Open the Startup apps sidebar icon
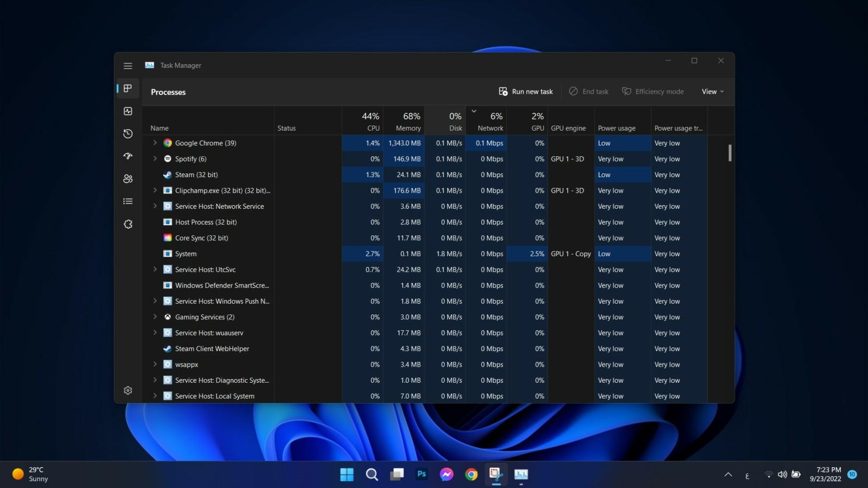The height and width of the screenshot is (488, 868). point(128,156)
